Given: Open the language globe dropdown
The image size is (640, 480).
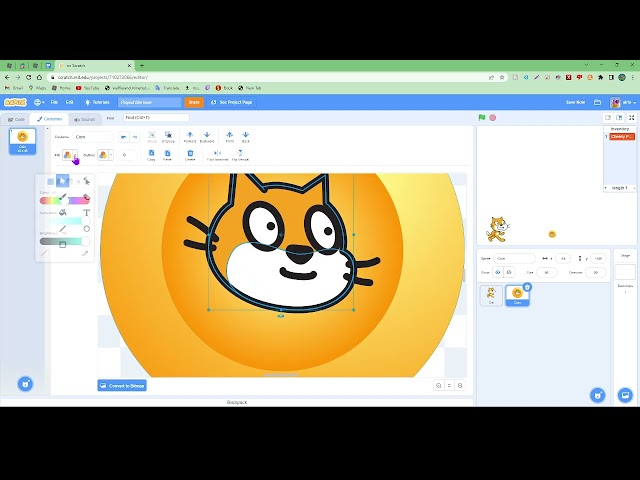Looking at the screenshot, I should (39, 102).
